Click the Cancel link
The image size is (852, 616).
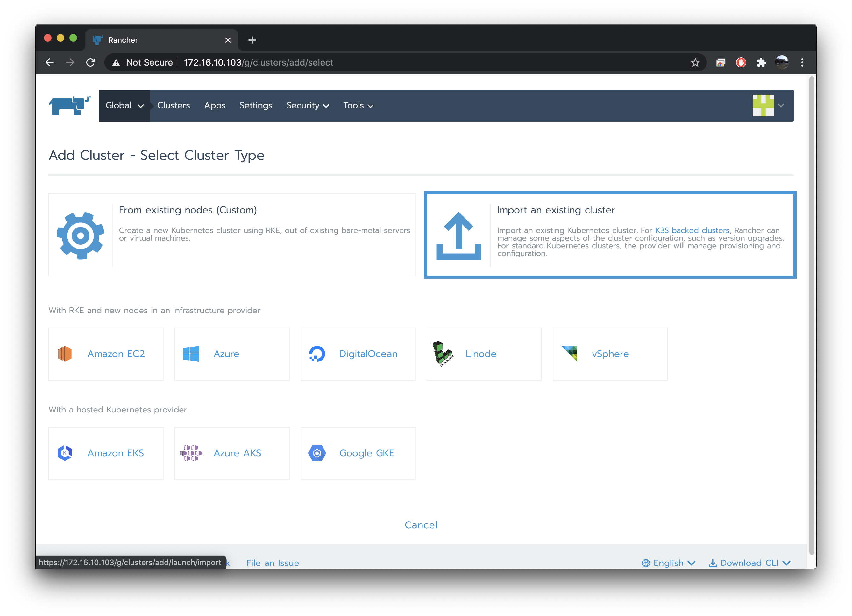421,525
